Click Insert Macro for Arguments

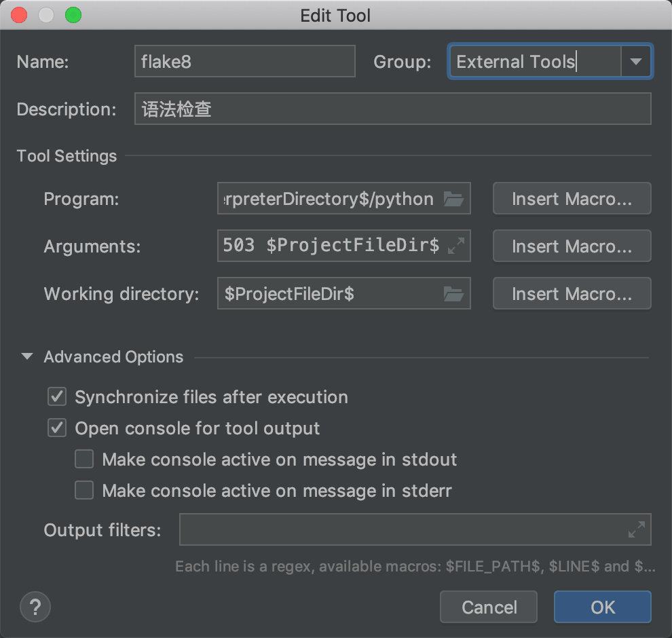(572, 246)
